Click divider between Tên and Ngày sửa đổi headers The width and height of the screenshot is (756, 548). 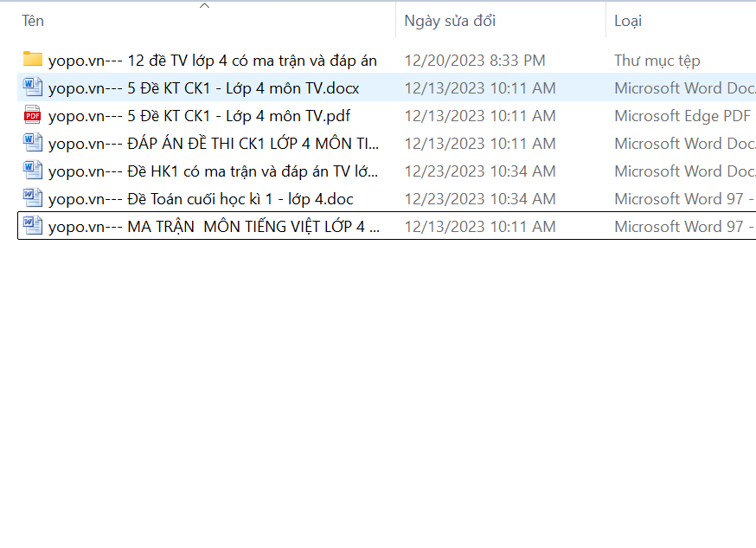click(396, 21)
